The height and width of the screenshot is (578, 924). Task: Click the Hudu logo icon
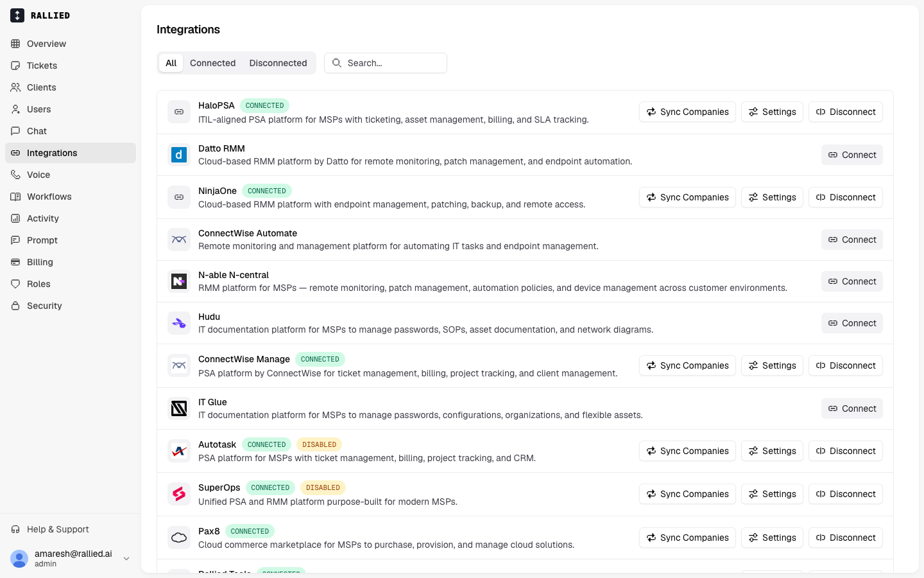tap(179, 323)
